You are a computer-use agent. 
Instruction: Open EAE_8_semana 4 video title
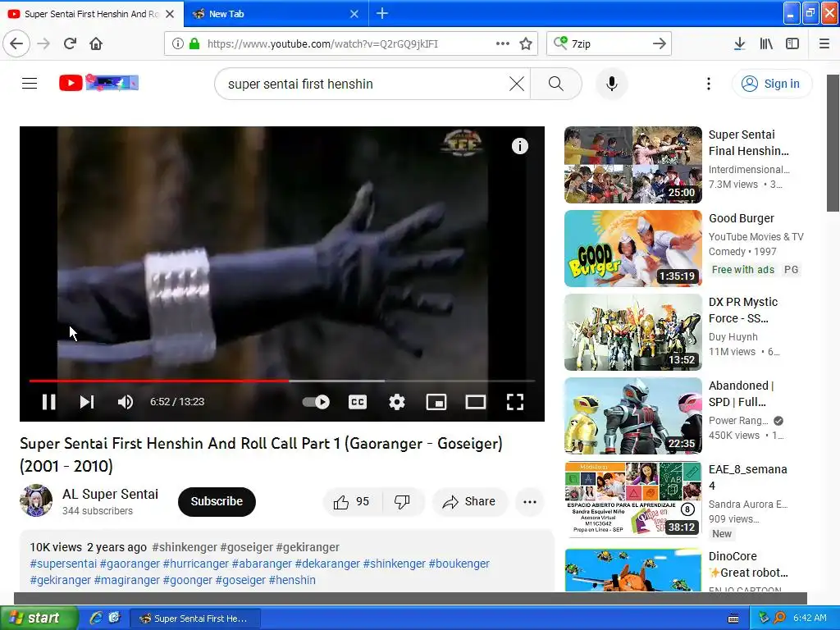[748, 477]
